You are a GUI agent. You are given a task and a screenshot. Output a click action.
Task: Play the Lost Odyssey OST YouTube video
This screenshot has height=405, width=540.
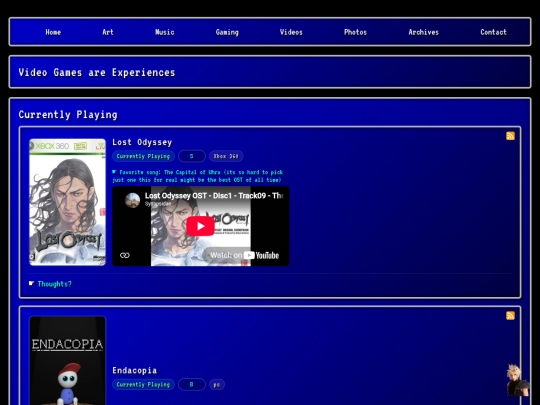click(200, 226)
